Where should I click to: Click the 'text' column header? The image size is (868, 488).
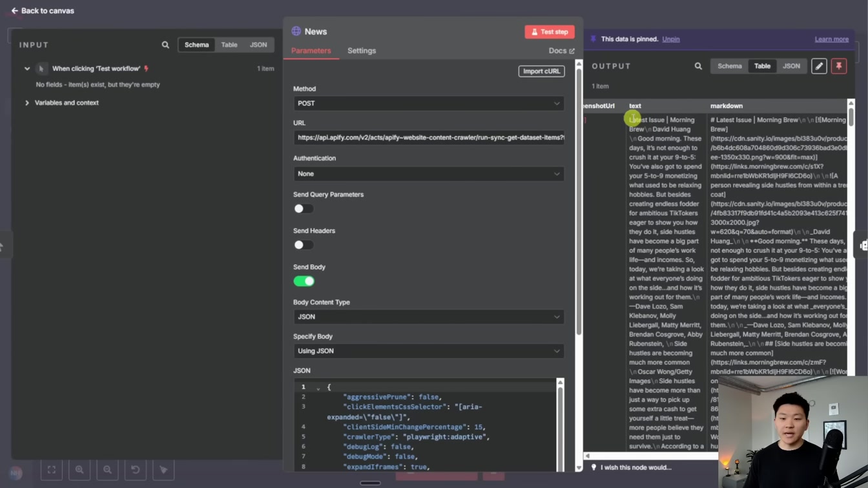coord(635,106)
